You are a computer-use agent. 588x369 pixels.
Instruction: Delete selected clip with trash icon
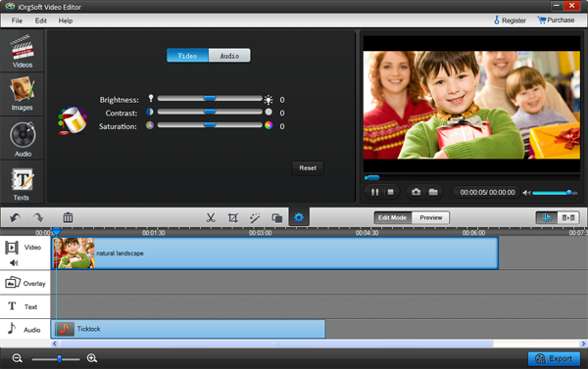68,217
